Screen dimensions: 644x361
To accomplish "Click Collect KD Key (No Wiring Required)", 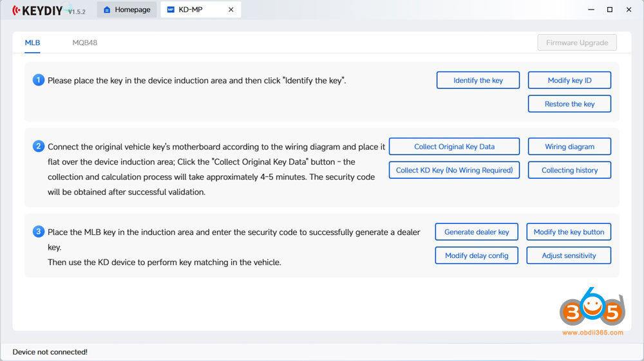I will pyautogui.click(x=454, y=170).
